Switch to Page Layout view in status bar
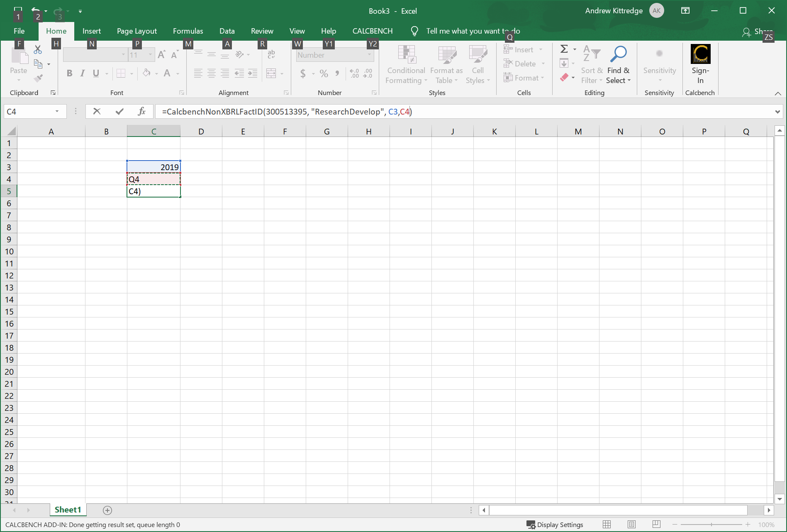Viewport: 787px width, 532px height. 631,525
